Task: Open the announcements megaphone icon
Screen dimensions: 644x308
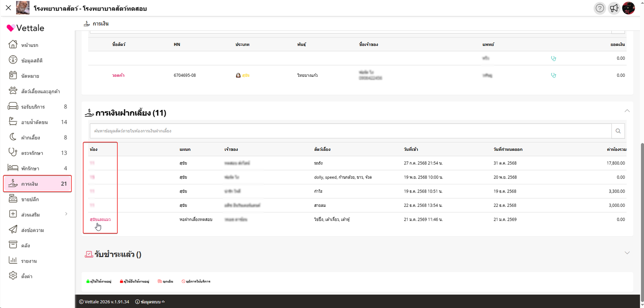Action: pos(614,8)
